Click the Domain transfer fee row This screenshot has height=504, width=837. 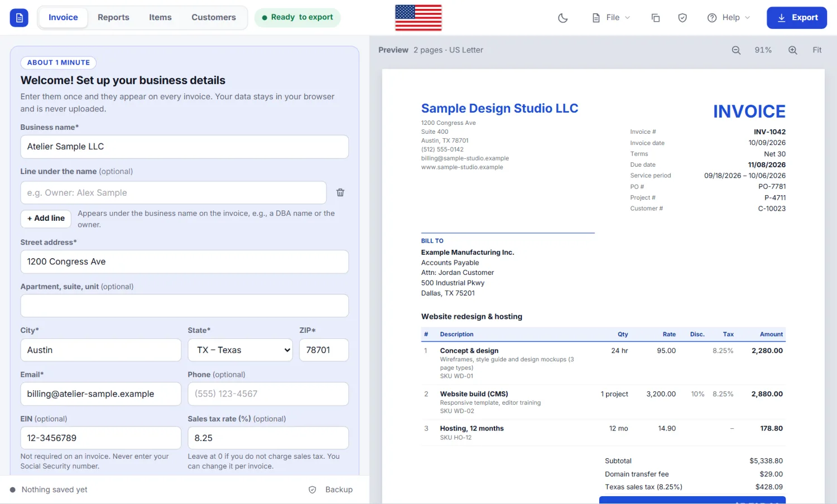694,474
